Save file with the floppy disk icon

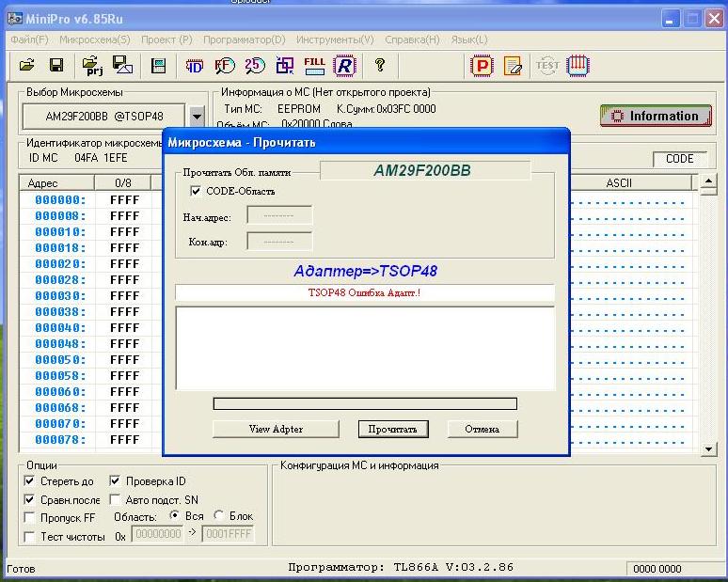[x=56, y=65]
